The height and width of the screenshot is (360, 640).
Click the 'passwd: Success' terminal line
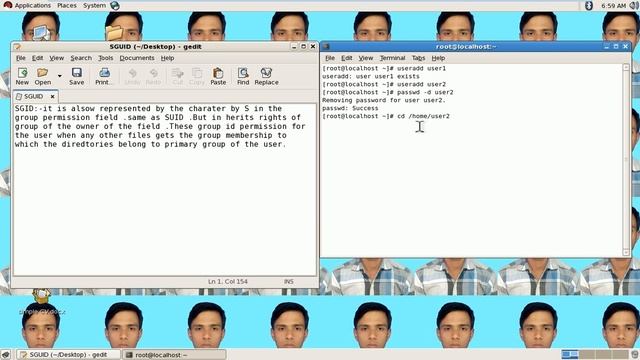tap(350, 108)
